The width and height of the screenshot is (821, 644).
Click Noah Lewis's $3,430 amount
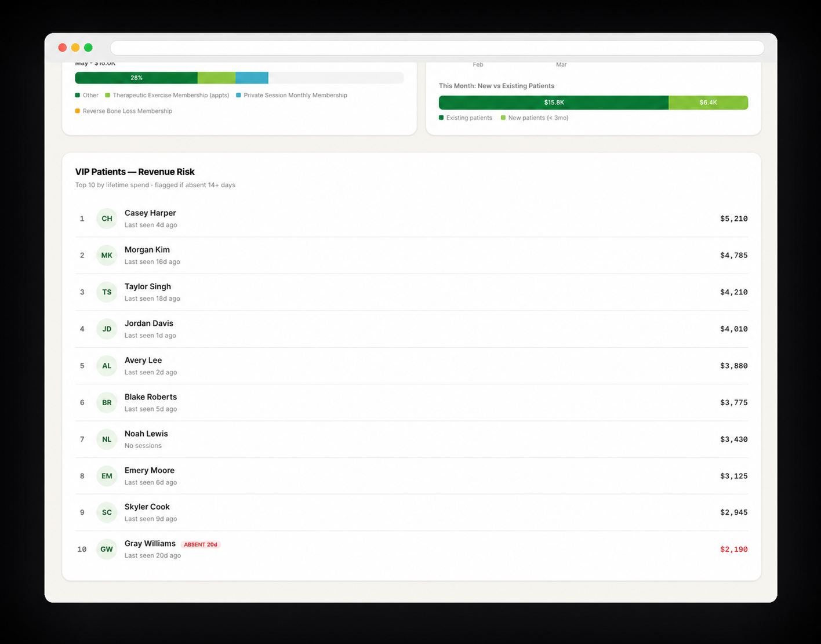733,439
